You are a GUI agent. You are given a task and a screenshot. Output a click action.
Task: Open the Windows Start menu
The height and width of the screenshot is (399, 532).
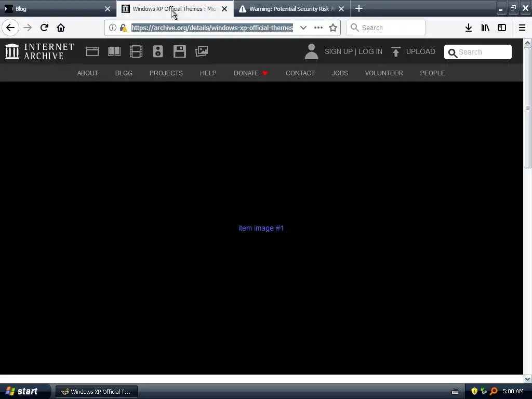(x=24, y=391)
